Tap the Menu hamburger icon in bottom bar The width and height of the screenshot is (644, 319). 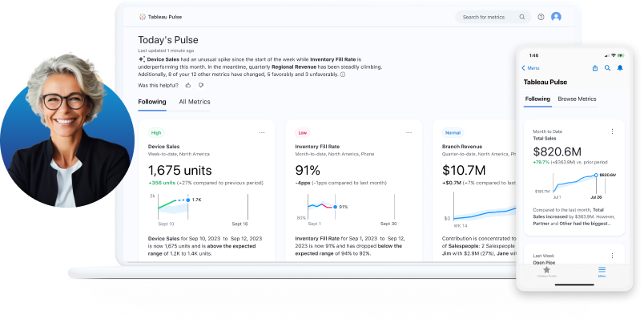602,269
